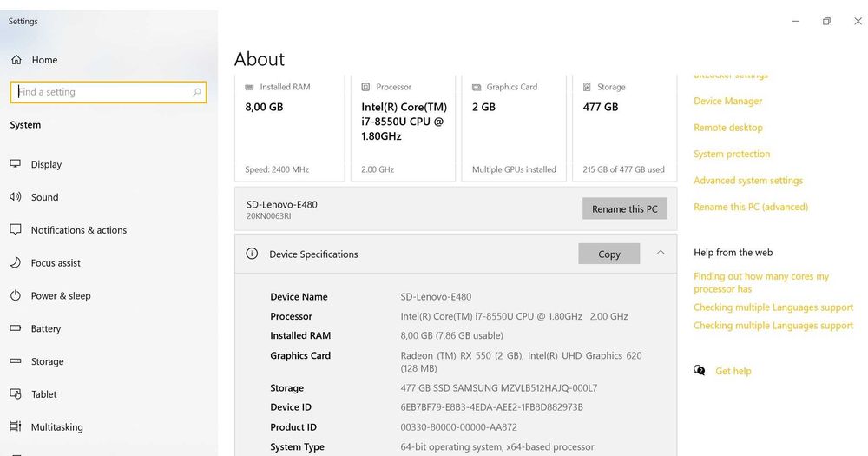
Task: Click the Device Specifications info icon
Action: click(252, 254)
